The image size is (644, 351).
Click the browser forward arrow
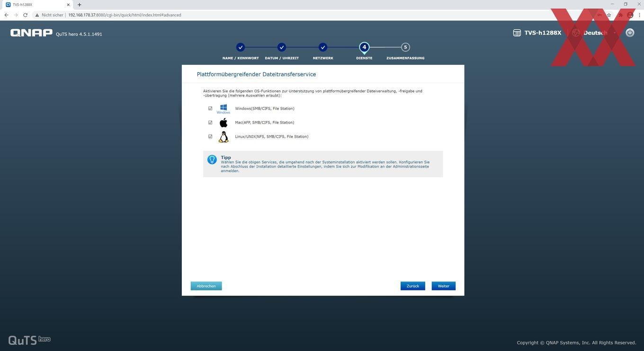coord(16,15)
